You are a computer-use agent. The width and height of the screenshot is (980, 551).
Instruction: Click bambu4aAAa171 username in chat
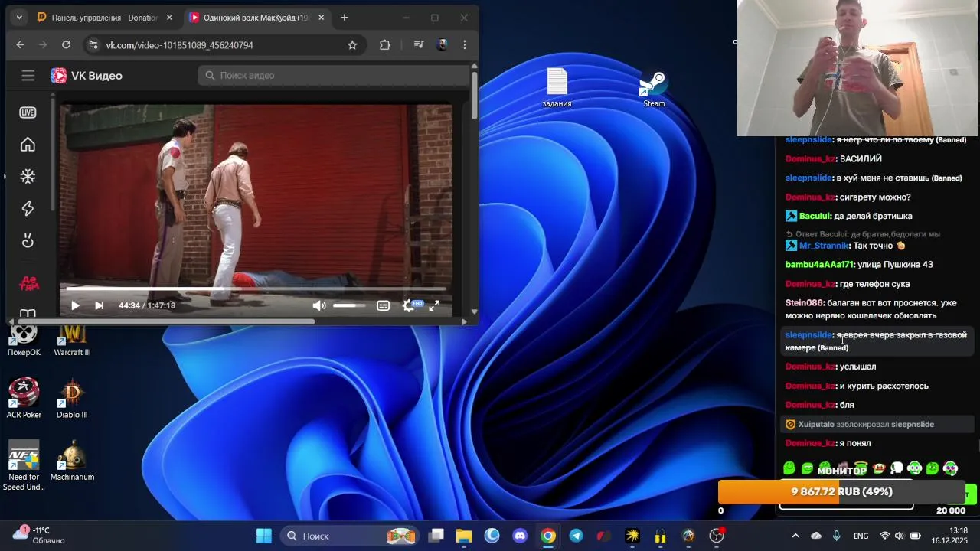pyautogui.click(x=819, y=265)
